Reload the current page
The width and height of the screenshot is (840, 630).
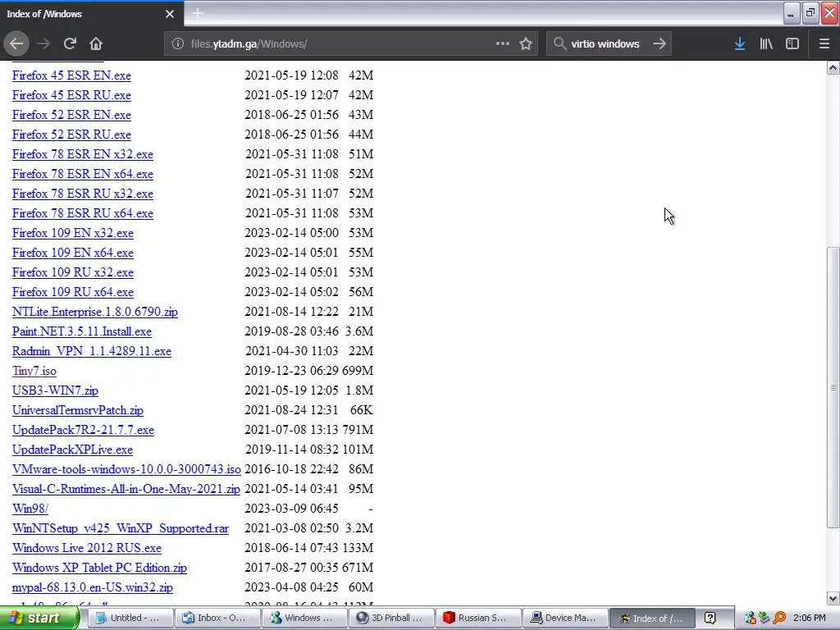pos(70,43)
